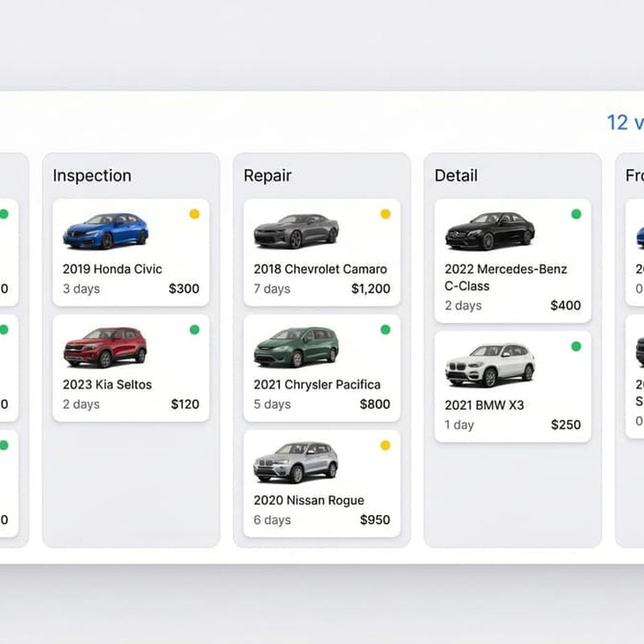This screenshot has width=644, height=644.
Task: Select the Detail column header
Action: point(456,175)
